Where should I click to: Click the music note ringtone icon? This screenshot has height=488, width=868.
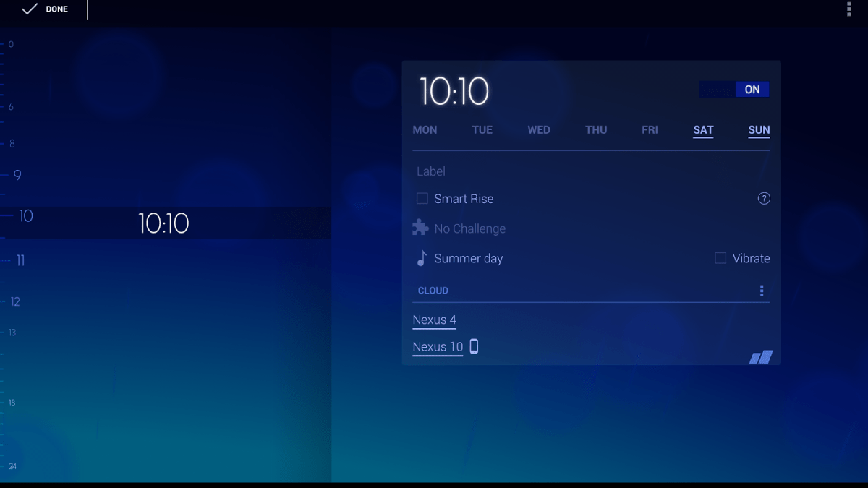click(422, 258)
